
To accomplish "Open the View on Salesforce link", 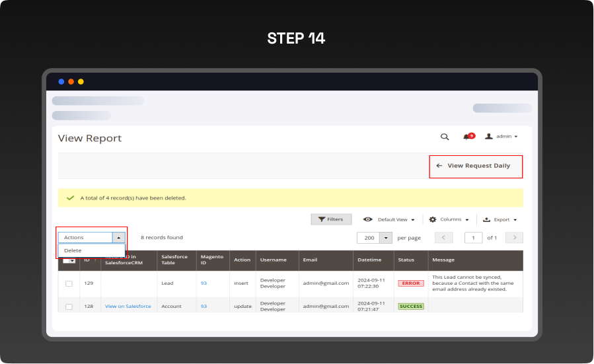I will pos(128,307).
